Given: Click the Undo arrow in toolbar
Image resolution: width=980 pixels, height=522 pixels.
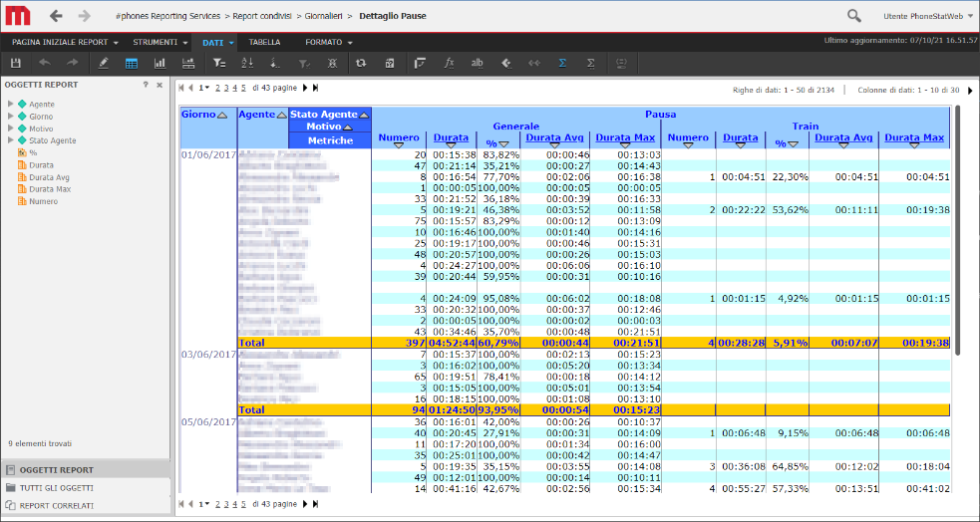Looking at the screenshot, I should pos(45,63).
